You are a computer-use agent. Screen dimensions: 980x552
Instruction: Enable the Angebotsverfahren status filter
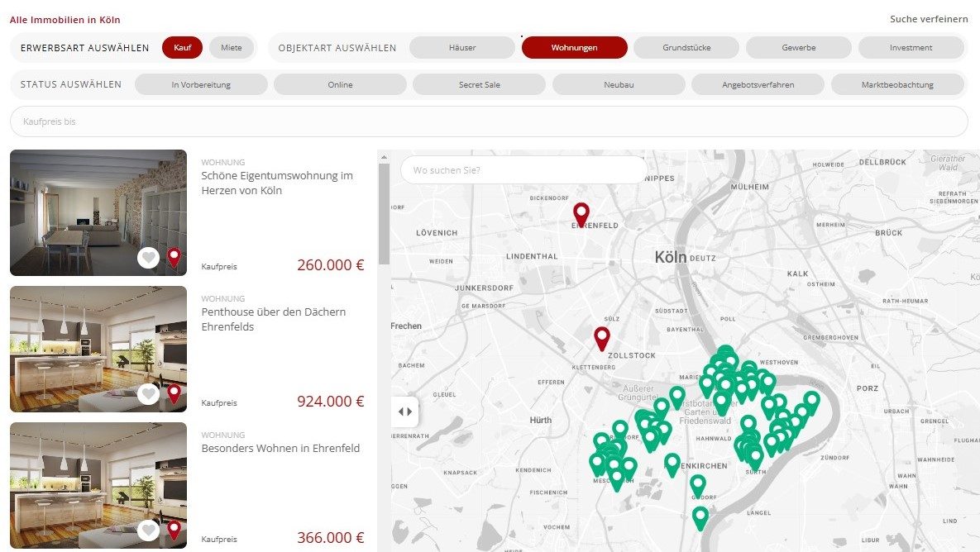point(758,84)
